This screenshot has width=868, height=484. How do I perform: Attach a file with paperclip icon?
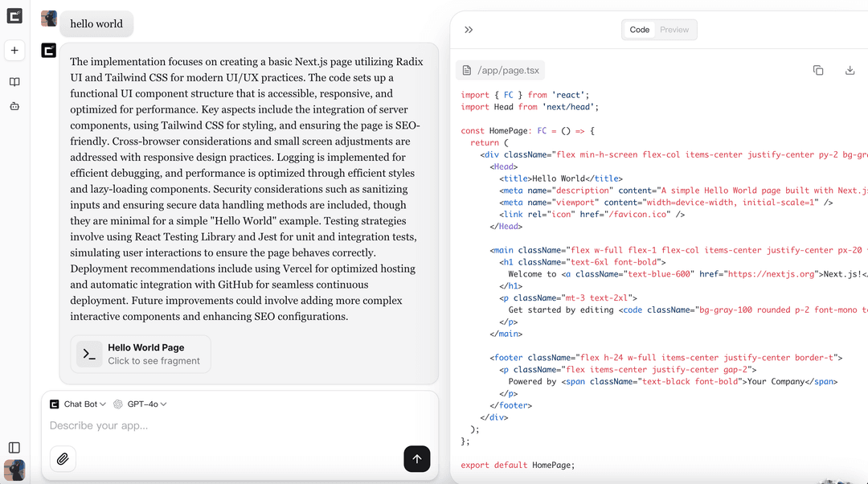(63, 459)
